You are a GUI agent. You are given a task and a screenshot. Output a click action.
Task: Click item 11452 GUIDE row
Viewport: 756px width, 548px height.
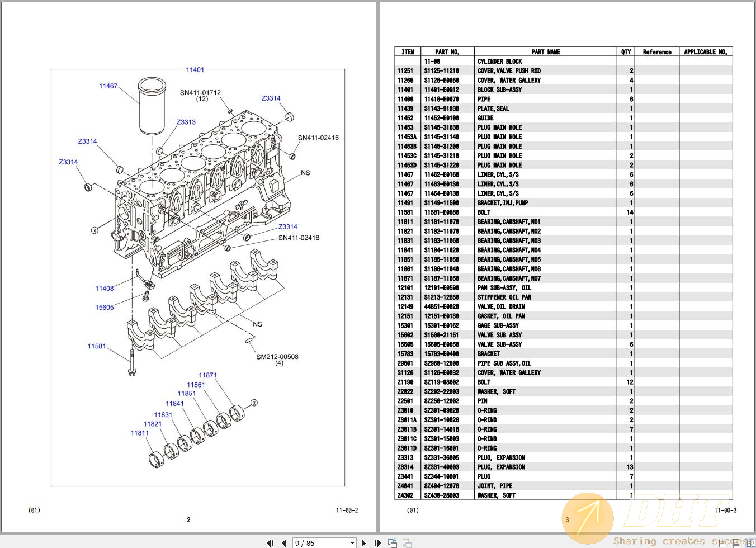(x=564, y=118)
